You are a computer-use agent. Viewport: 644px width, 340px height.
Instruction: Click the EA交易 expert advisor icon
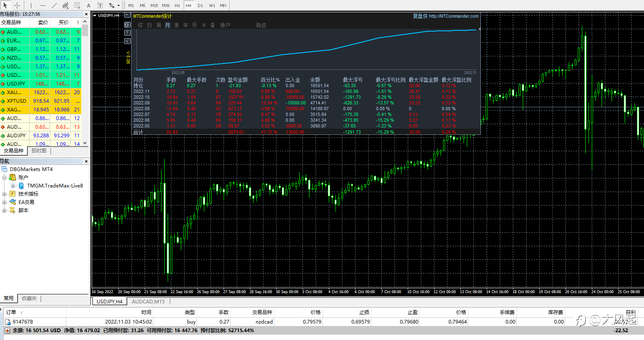click(12, 202)
